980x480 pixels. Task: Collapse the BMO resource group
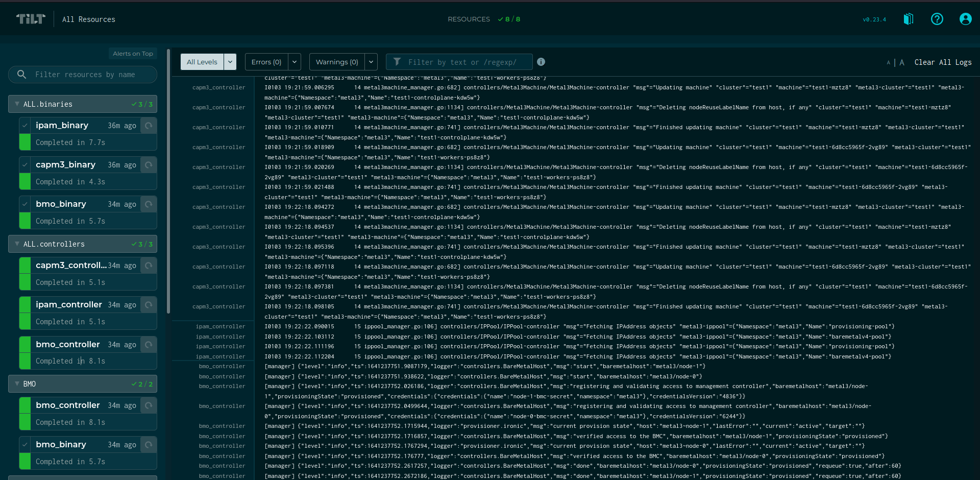pos(17,384)
